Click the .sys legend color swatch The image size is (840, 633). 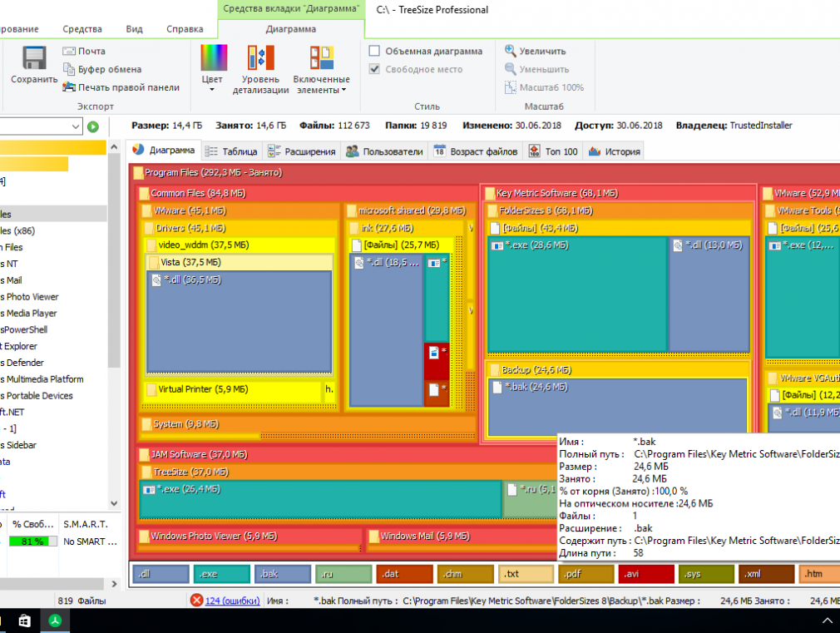click(x=706, y=574)
